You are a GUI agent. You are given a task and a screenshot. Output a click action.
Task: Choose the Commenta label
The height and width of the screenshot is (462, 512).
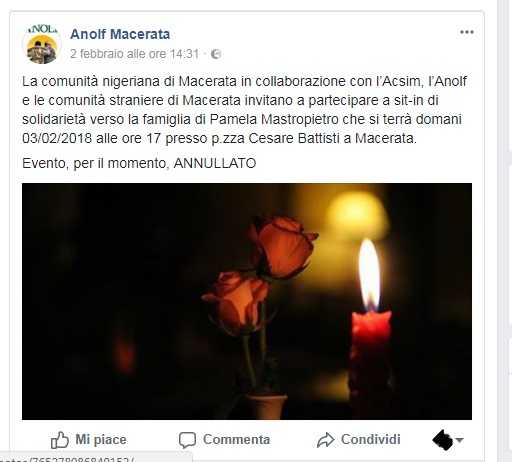pyautogui.click(x=236, y=439)
